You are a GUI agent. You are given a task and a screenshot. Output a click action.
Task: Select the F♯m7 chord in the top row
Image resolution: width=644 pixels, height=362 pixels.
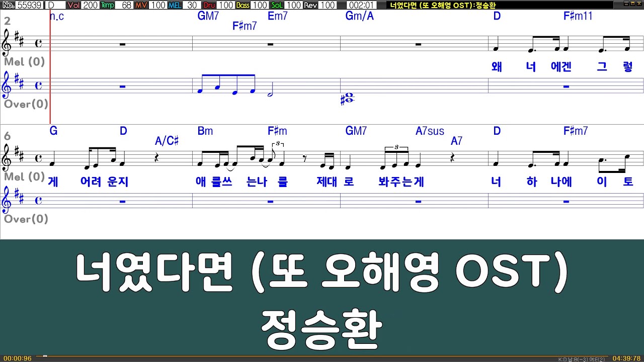(x=245, y=26)
